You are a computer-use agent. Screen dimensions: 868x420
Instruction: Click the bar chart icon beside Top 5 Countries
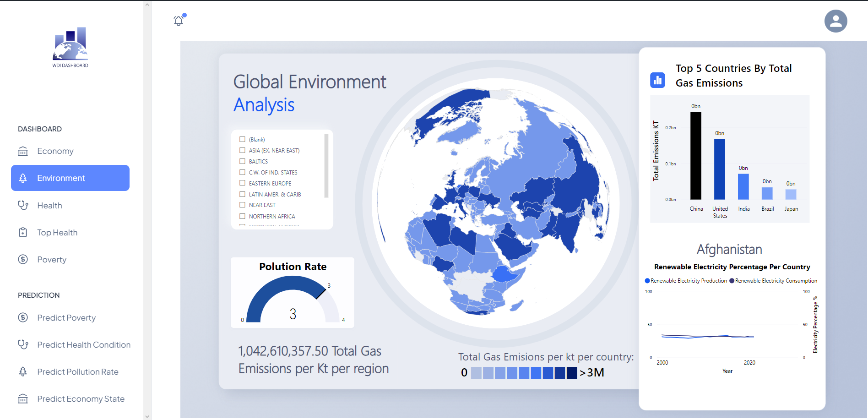coord(658,80)
